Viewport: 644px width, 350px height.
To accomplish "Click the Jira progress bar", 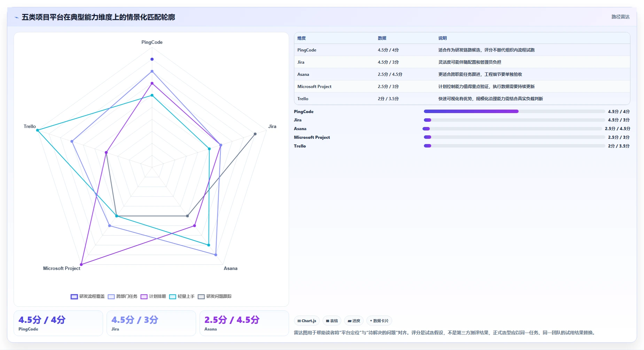I will pyautogui.click(x=514, y=120).
